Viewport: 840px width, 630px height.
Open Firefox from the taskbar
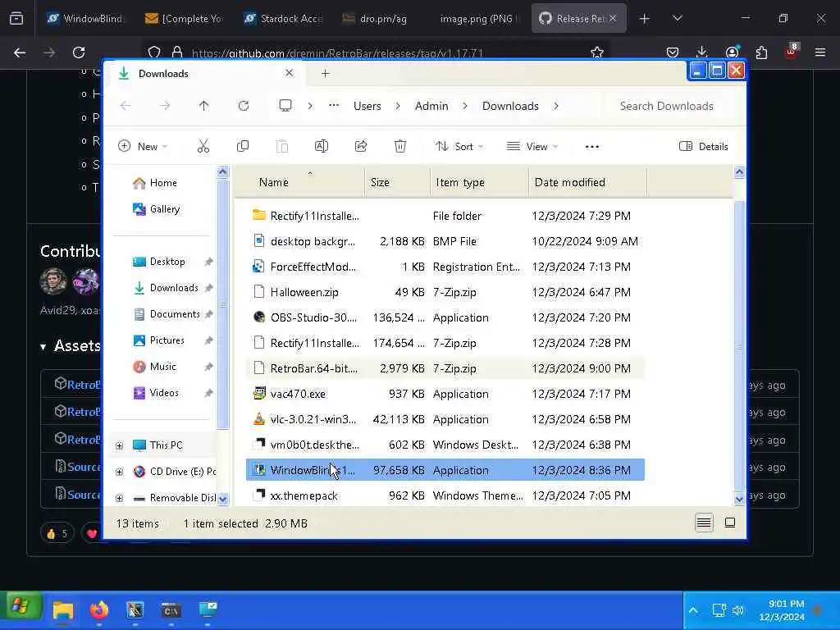tap(99, 610)
